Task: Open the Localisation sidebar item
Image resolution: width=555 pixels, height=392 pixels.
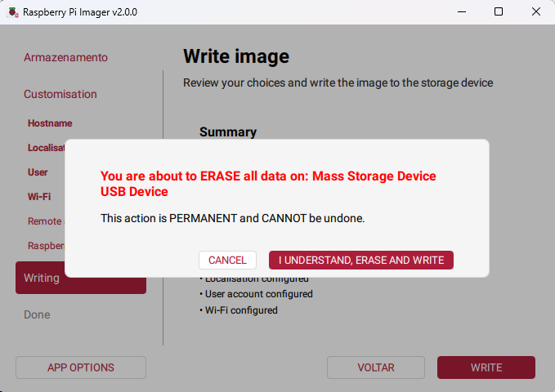Action: 46,148
